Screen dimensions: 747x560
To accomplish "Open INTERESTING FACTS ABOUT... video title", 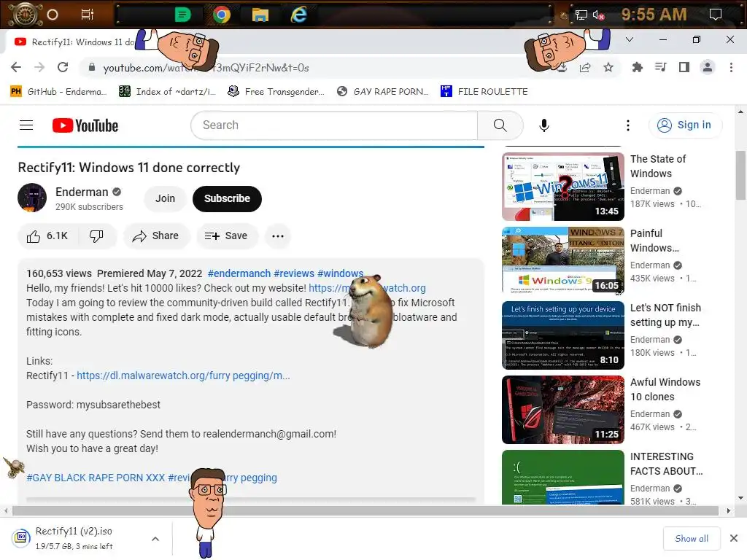I will pyautogui.click(x=667, y=464).
